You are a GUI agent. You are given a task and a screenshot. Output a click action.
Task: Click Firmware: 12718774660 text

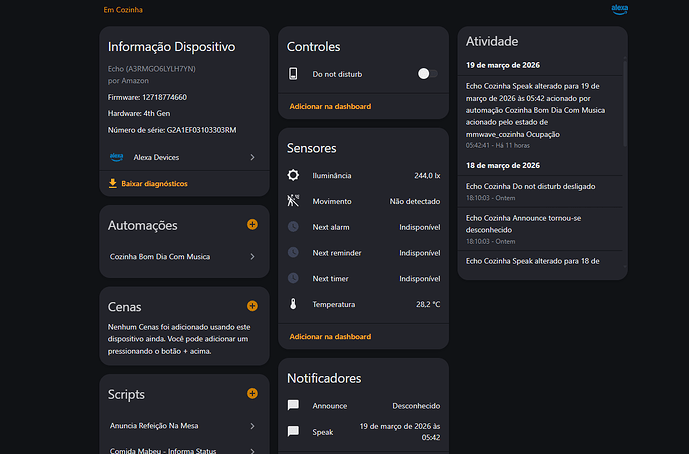(x=147, y=97)
